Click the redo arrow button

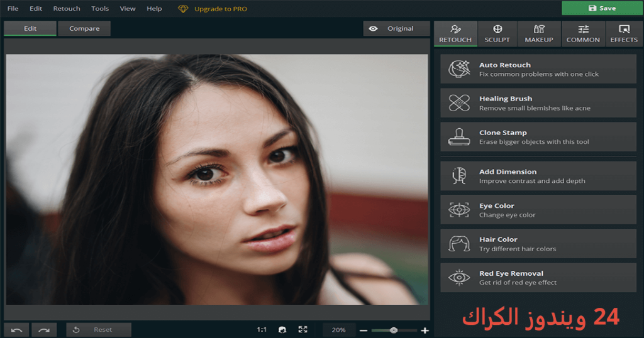pos(44,330)
